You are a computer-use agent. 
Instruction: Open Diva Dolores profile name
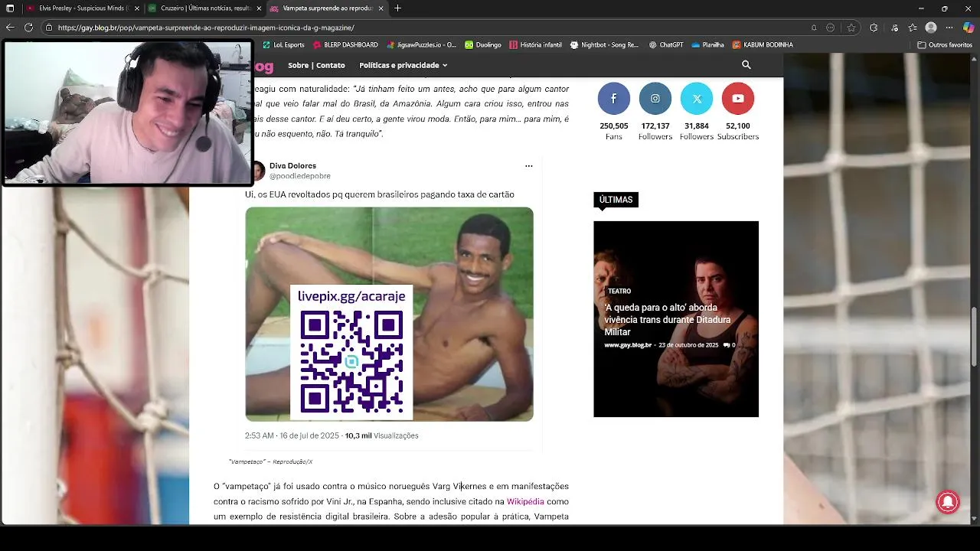pyautogui.click(x=292, y=165)
